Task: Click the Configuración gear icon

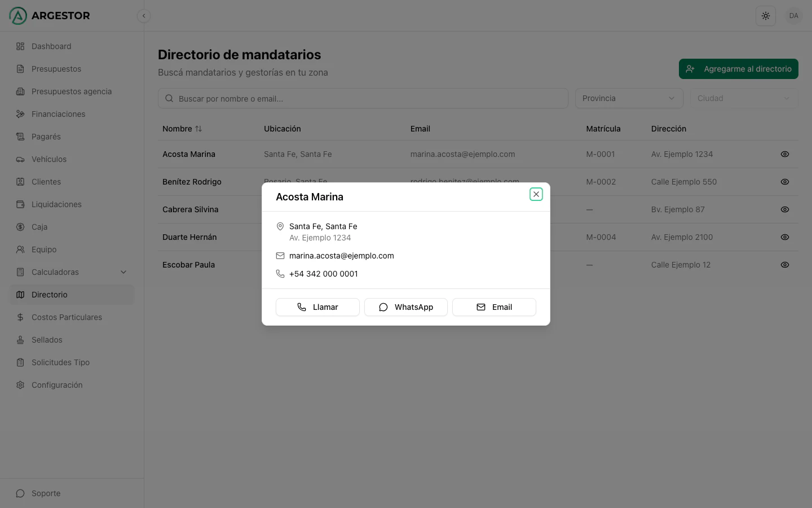Action: point(20,385)
